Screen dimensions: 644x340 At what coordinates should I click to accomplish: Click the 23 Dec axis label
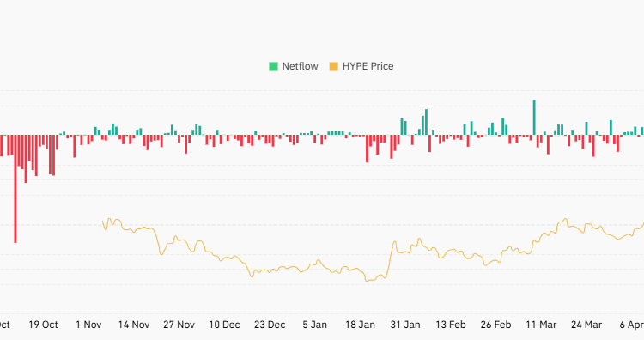point(270,325)
